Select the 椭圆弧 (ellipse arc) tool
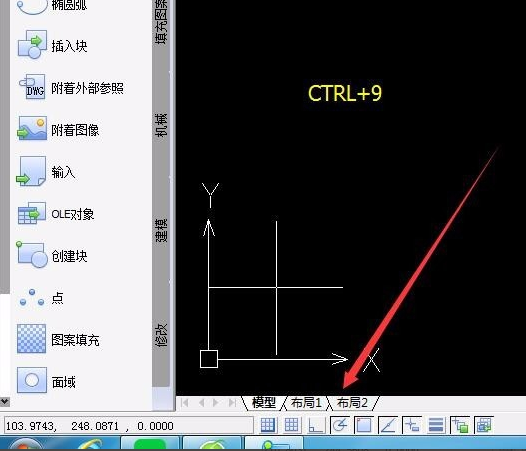The image size is (526, 451). [52, 7]
